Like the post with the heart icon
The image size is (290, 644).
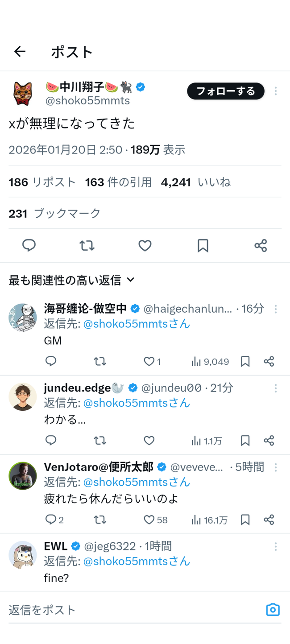(145, 245)
